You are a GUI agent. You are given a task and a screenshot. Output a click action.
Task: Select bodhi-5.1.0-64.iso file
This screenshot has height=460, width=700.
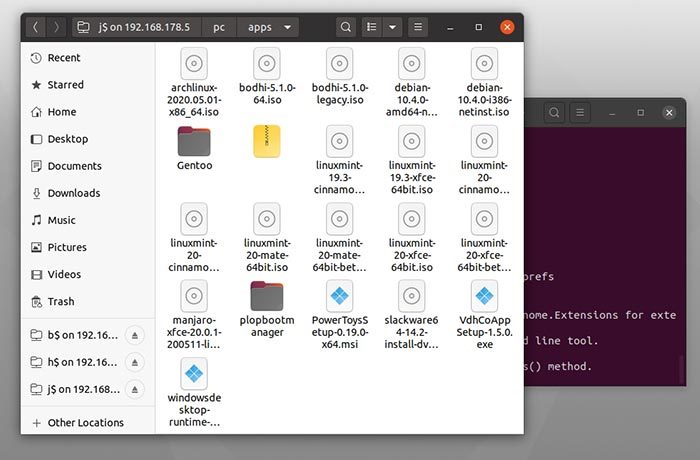tap(267, 76)
